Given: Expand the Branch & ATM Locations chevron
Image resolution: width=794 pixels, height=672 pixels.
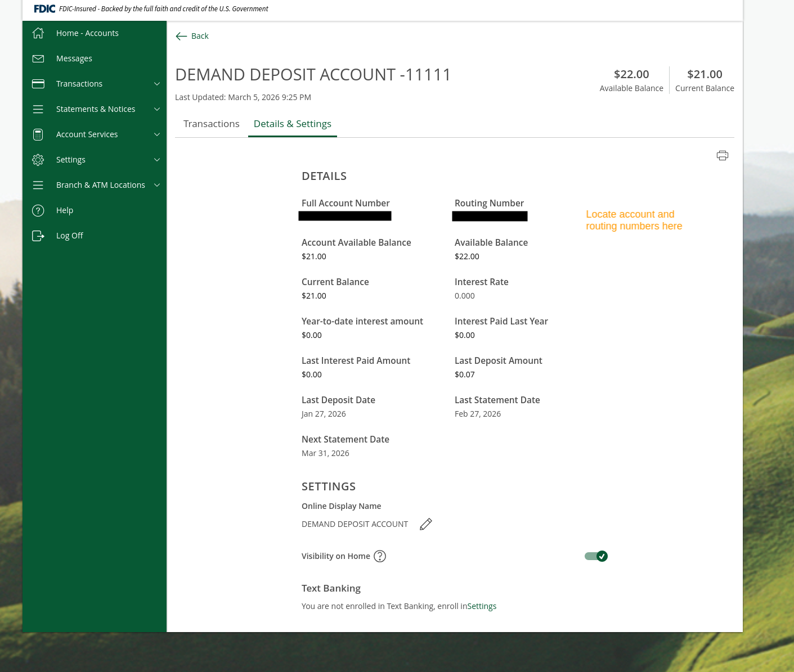Looking at the screenshot, I should 157,185.
